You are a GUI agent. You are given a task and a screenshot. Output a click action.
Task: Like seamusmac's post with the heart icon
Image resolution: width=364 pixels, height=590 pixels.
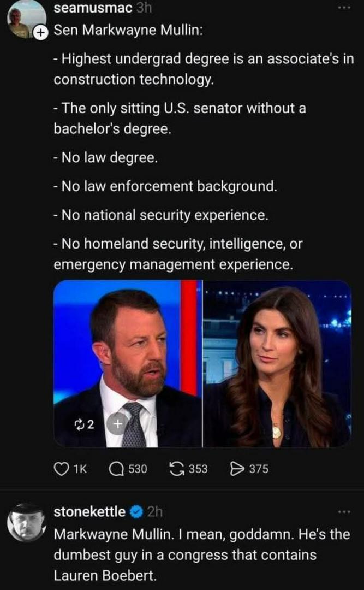point(61,468)
